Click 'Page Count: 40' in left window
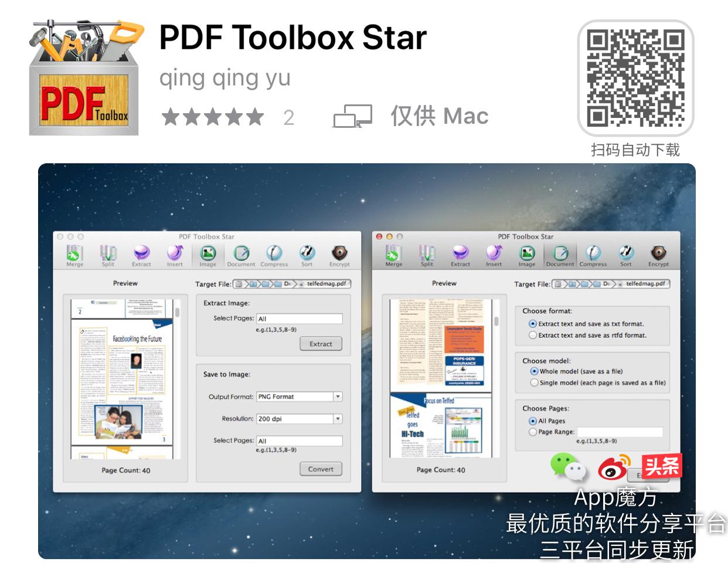 (x=125, y=470)
